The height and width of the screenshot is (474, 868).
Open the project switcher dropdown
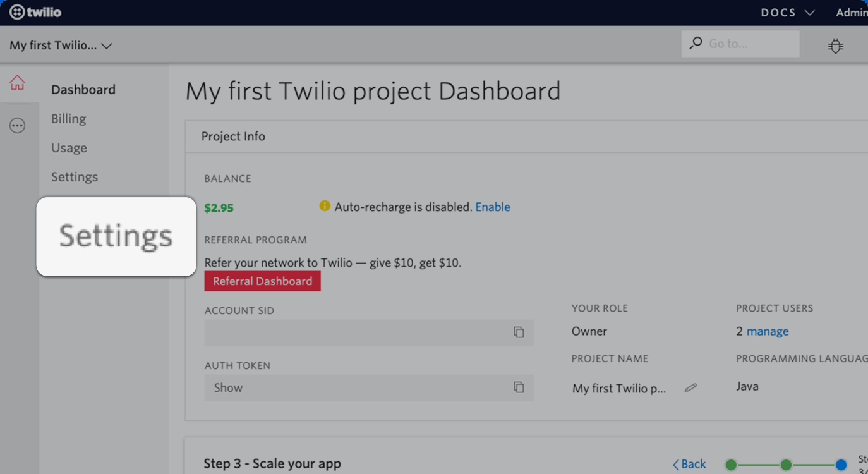61,46
